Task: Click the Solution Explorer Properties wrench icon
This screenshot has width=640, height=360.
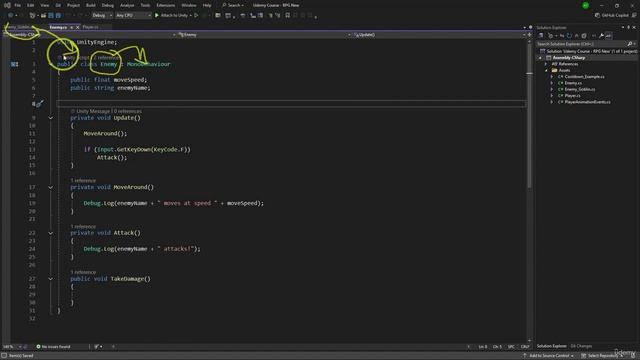Action: (601, 36)
